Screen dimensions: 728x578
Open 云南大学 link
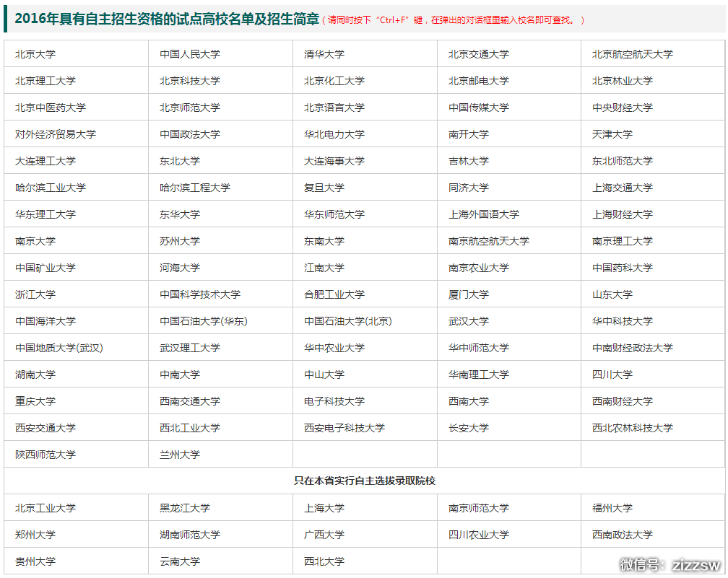pos(180,561)
